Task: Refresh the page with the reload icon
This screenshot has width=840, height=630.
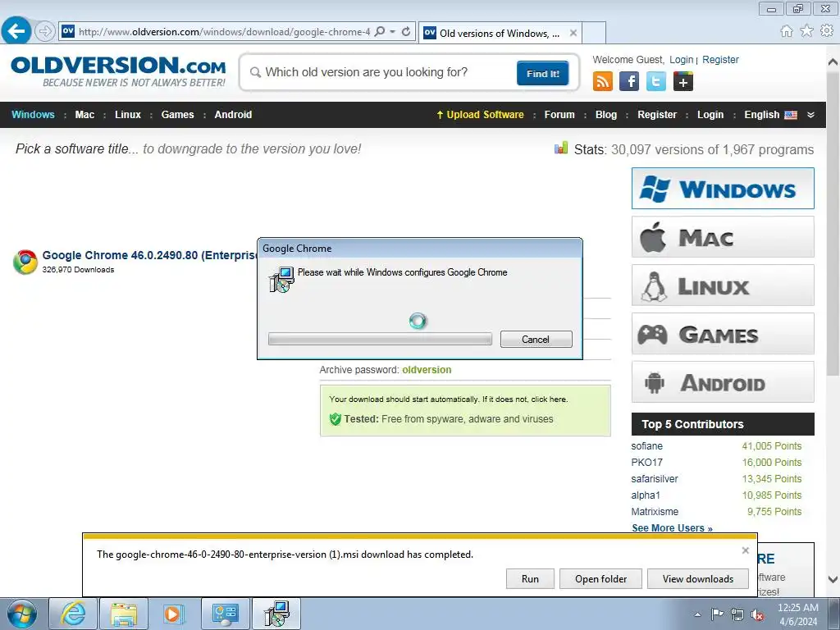Action: (406, 32)
